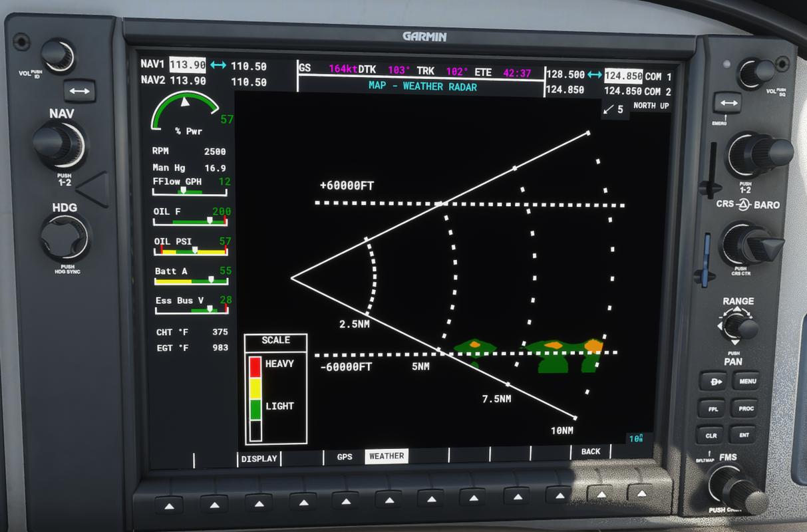Click the NAV frequency swap arrow on screen

218,65
